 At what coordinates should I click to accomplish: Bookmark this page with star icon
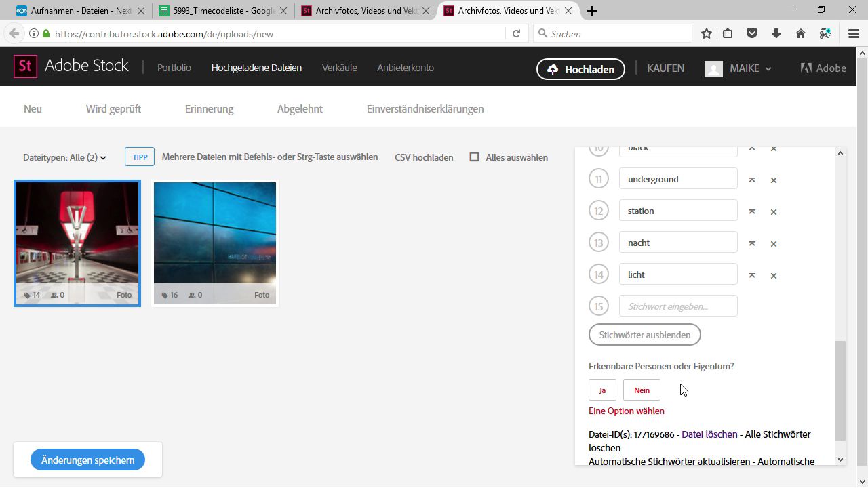(707, 33)
